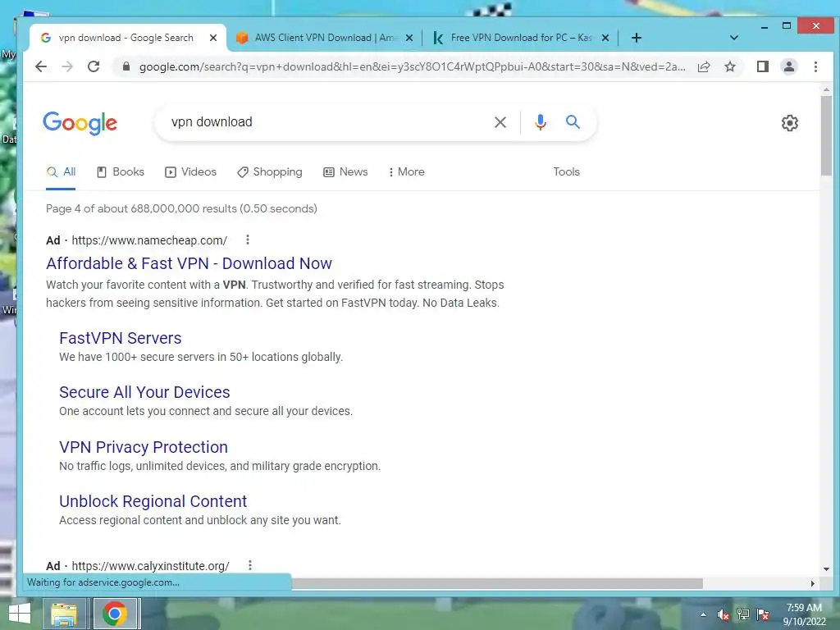Screen dimensions: 840x630
Task: Click the Chrome taskbar icon
Action: 115,614
